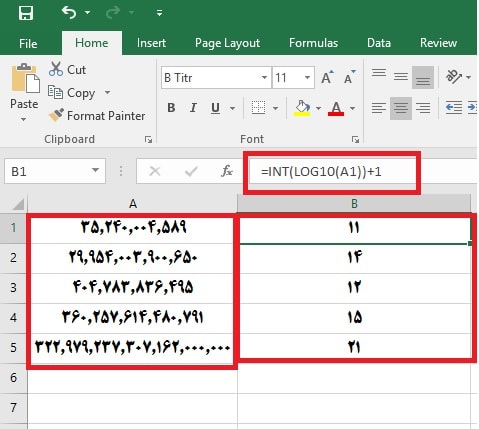Expand the font size 11 dropdown

[x=307, y=78]
